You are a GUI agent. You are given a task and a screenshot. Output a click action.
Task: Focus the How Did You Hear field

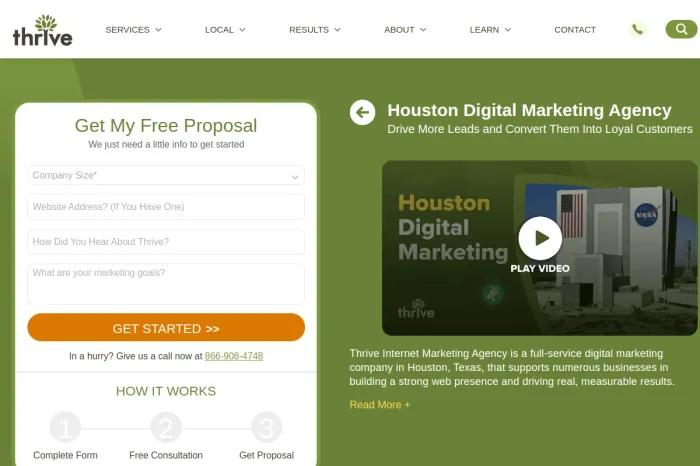pos(166,241)
